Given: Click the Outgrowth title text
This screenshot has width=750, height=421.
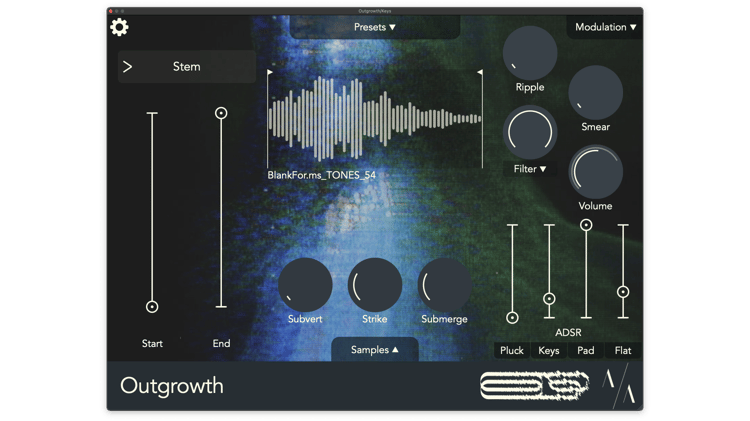Looking at the screenshot, I should coord(172,386).
